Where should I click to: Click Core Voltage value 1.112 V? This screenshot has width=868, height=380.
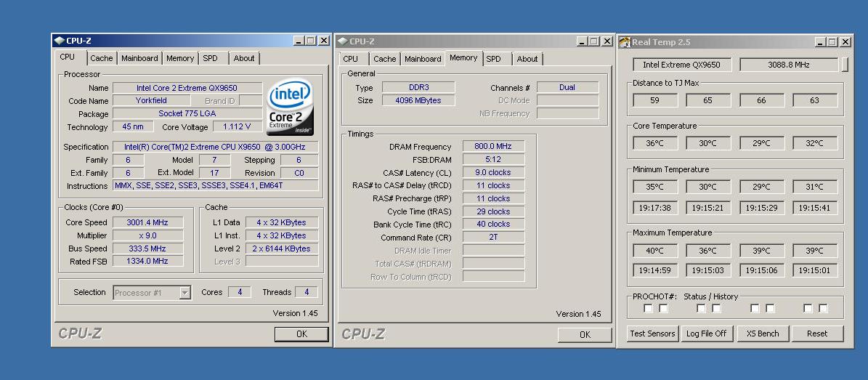pyautogui.click(x=236, y=127)
